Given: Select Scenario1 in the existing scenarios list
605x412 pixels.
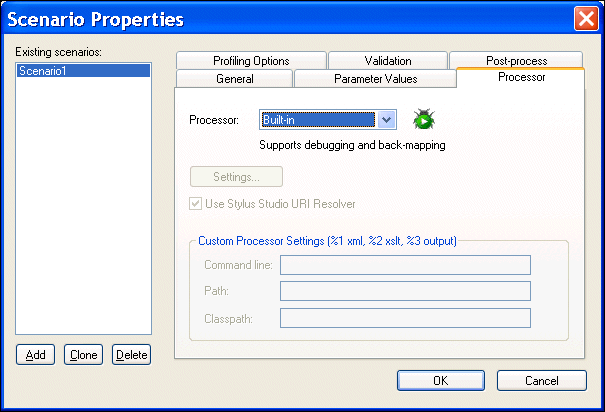Looking at the screenshot, I should tap(83, 71).
